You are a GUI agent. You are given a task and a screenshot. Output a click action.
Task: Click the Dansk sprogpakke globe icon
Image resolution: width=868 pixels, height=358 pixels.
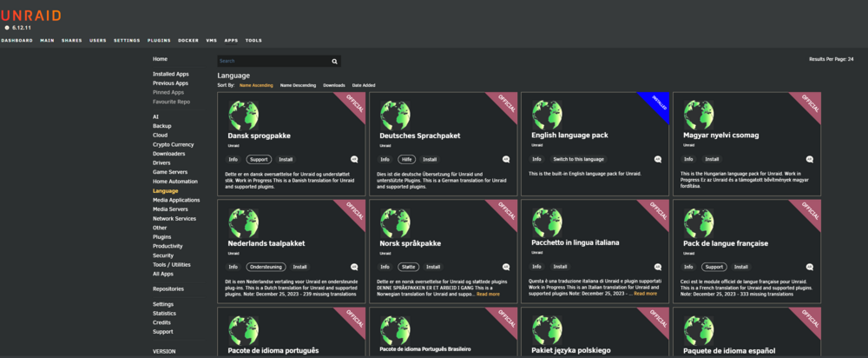[x=244, y=116]
